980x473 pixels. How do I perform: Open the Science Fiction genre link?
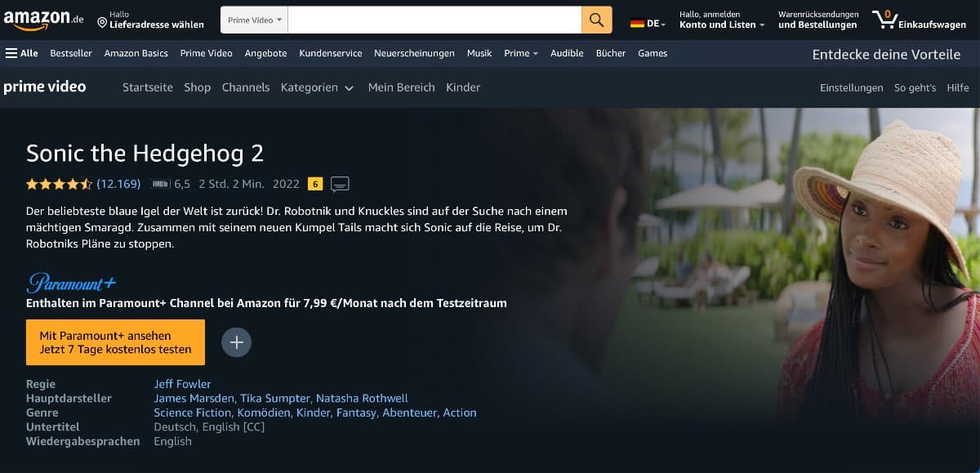click(x=193, y=413)
